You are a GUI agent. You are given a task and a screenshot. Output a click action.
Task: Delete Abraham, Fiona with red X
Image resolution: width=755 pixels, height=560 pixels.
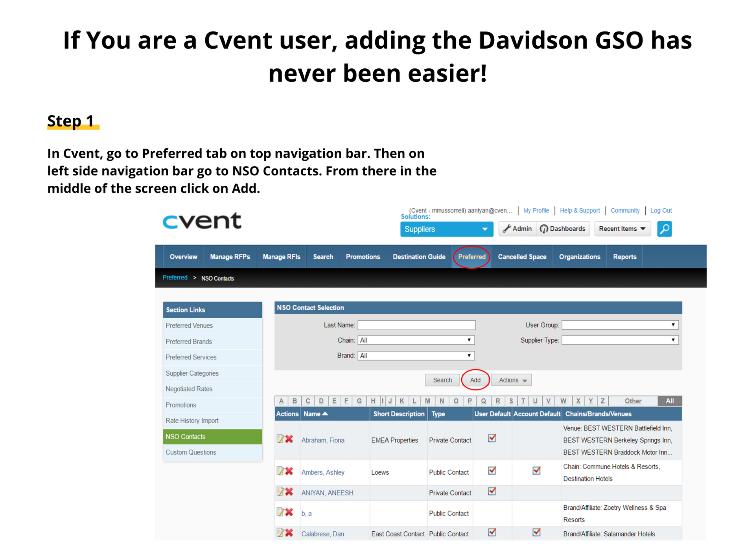pyautogui.click(x=289, y=439)
